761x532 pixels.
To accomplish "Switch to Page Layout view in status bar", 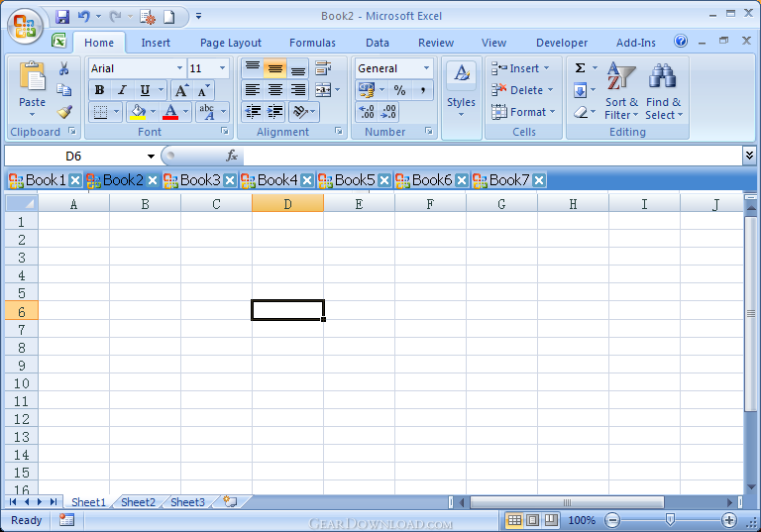I will coord(532,520).
